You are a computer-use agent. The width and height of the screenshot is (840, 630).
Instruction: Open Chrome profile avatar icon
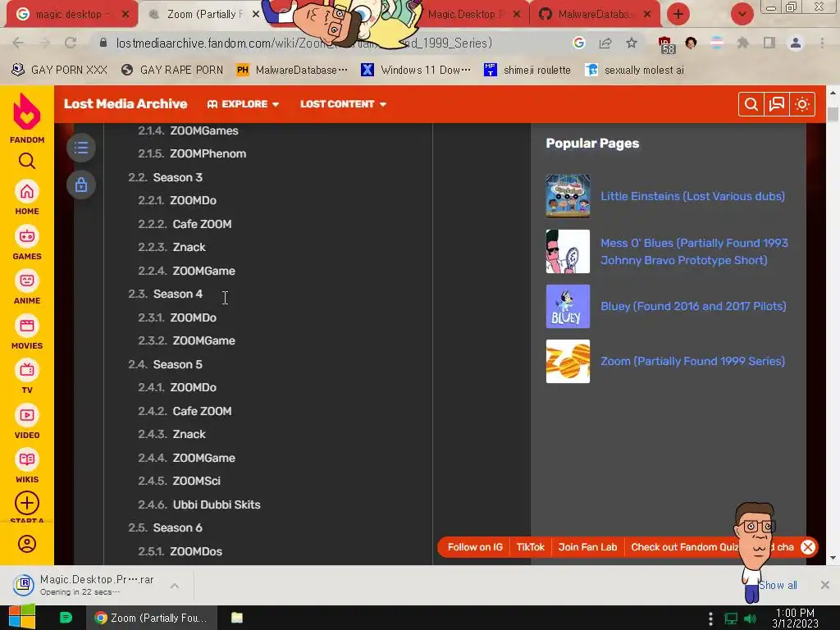coord(796,43)
